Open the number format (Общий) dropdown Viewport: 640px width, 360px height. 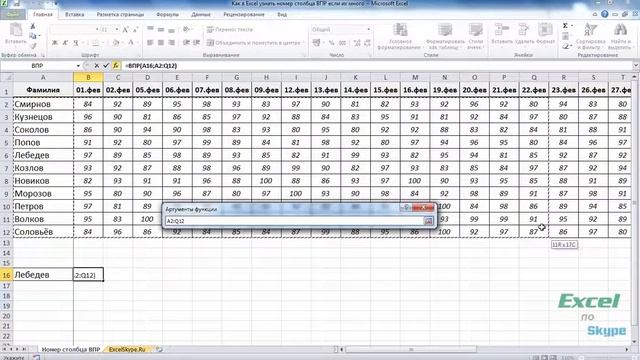[369, 29]
